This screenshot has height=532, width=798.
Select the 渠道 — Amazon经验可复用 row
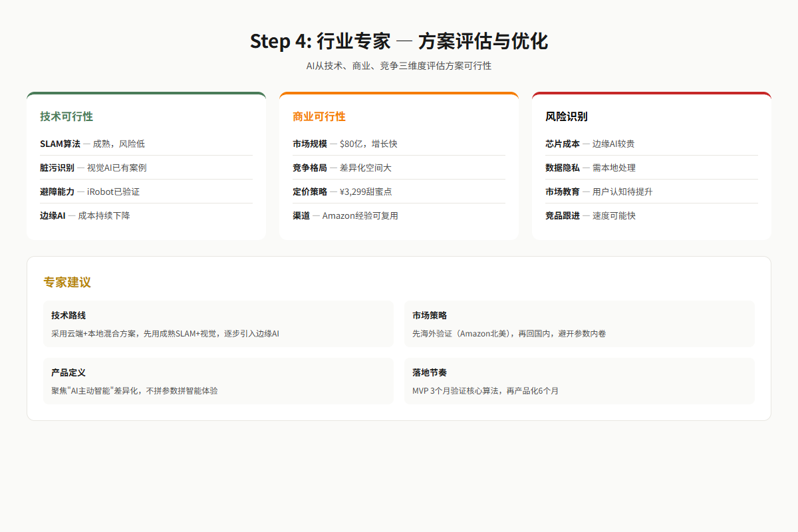[399, 215]
